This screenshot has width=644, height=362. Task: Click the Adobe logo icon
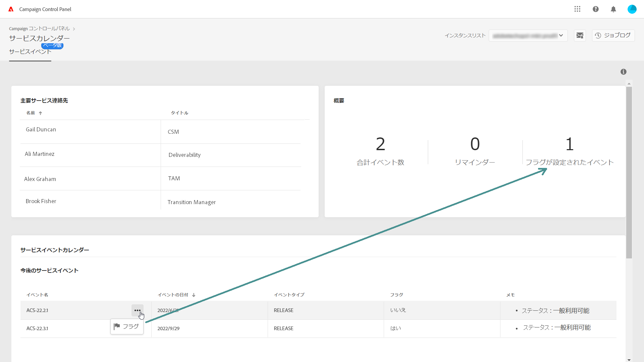(11, 9)
